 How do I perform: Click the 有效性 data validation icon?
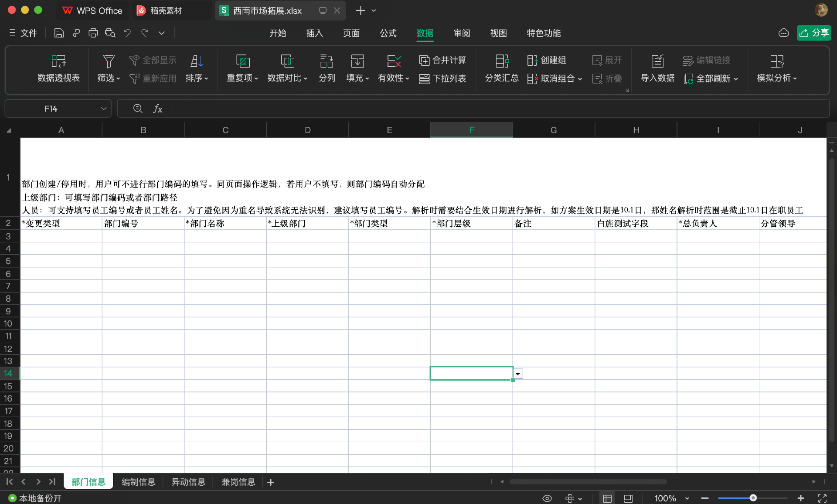tap(394, 61)
